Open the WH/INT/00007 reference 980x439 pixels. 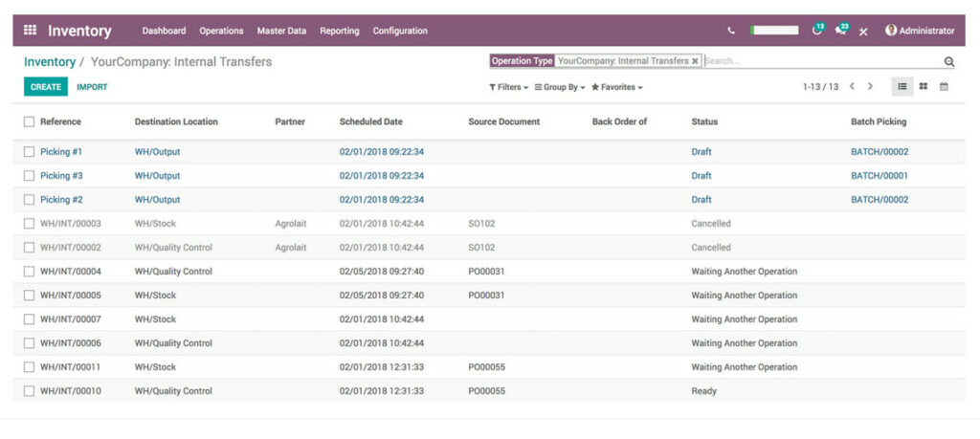(71, 319)
